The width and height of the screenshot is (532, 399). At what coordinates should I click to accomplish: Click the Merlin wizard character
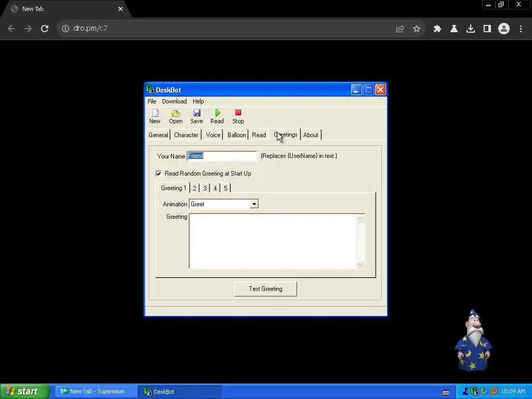[474, 340]
